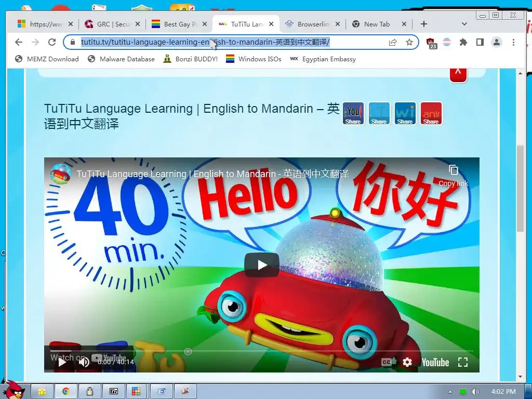532x399 pixels.
Task: Open video settings gear
Action: (407, 362)
